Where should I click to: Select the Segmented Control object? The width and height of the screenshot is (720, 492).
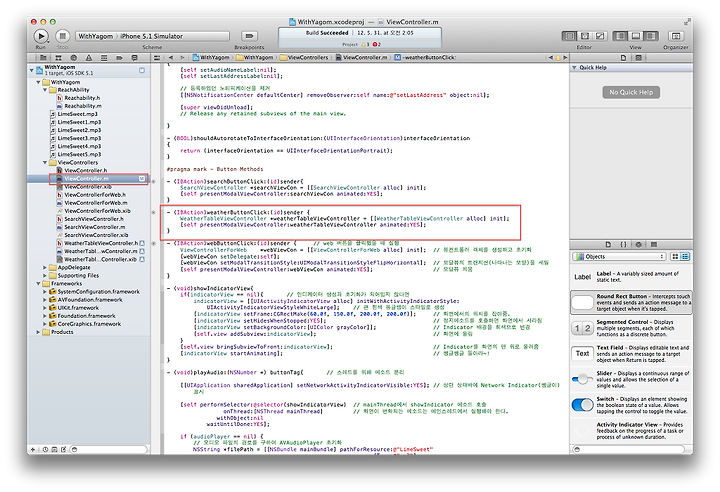631,328
